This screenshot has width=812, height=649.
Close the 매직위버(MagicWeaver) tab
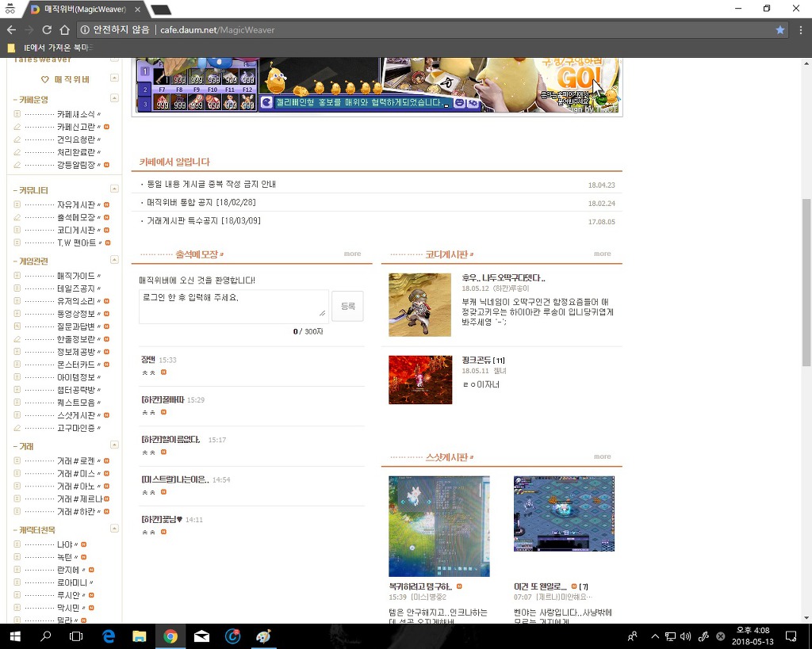138,10
